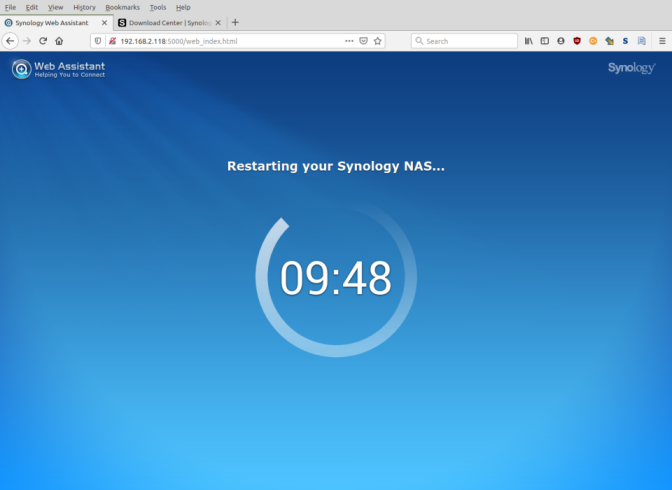
Task: Open the History menu
Action: 84,7
